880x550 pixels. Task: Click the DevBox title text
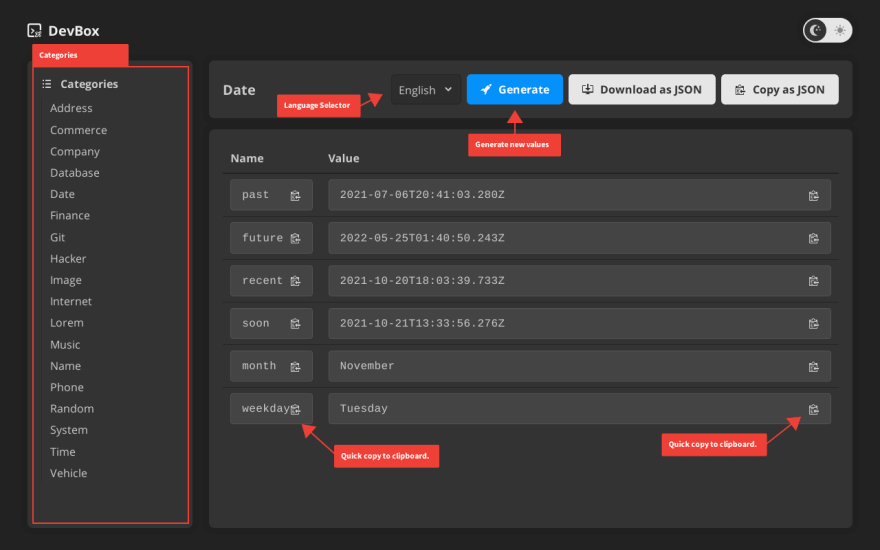[74, 31]
